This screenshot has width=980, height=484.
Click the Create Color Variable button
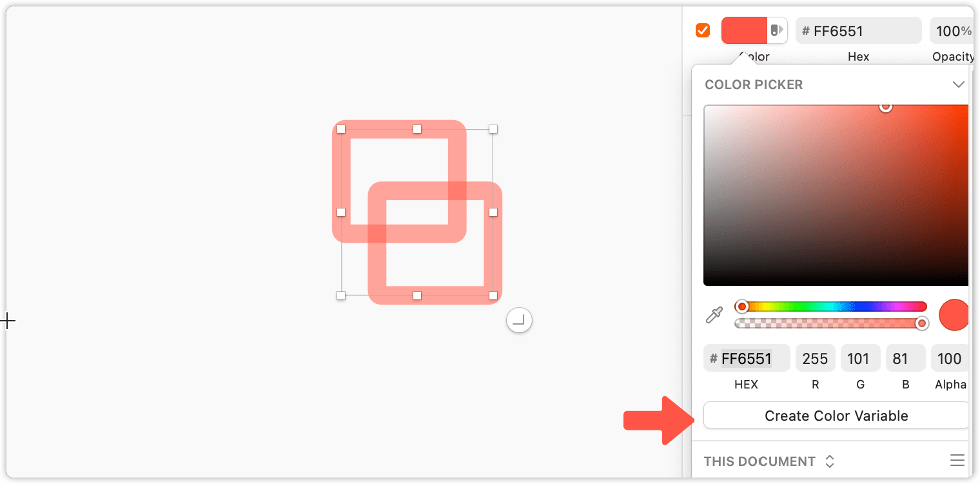(836, 416)
